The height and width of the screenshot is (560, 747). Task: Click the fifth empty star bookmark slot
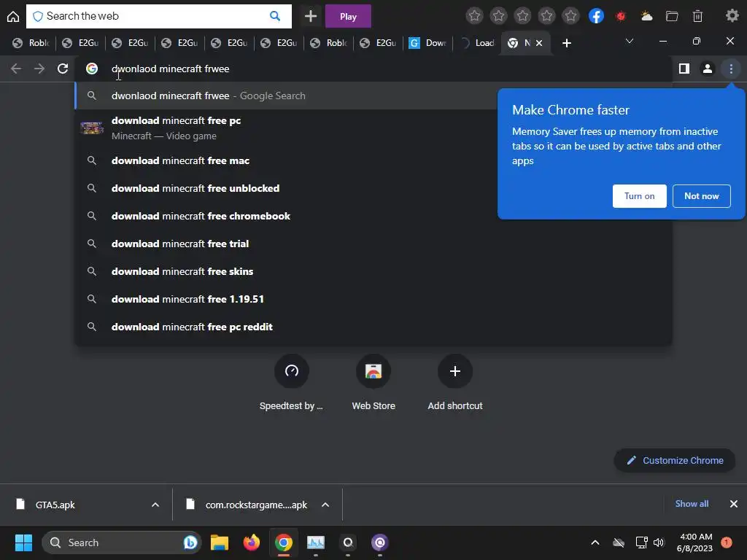570,16
